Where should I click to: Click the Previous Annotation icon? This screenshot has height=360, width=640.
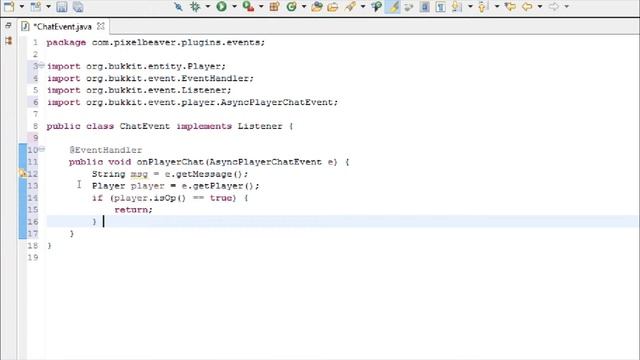[483, 7]
